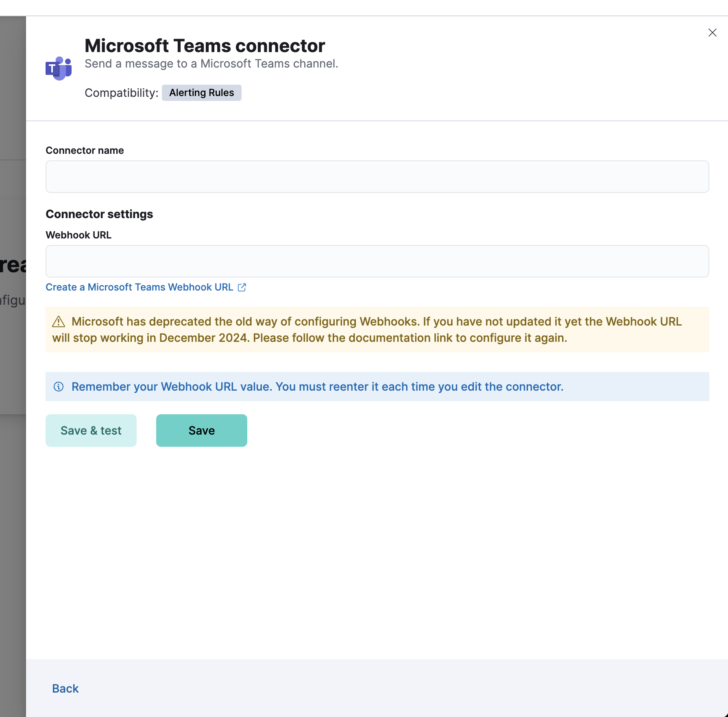This screenshot has height=717, width=728.
Task: Open Create a Microsoft Teams Webhook URL link
Action: pyautogui.click(x=139, y=287)
